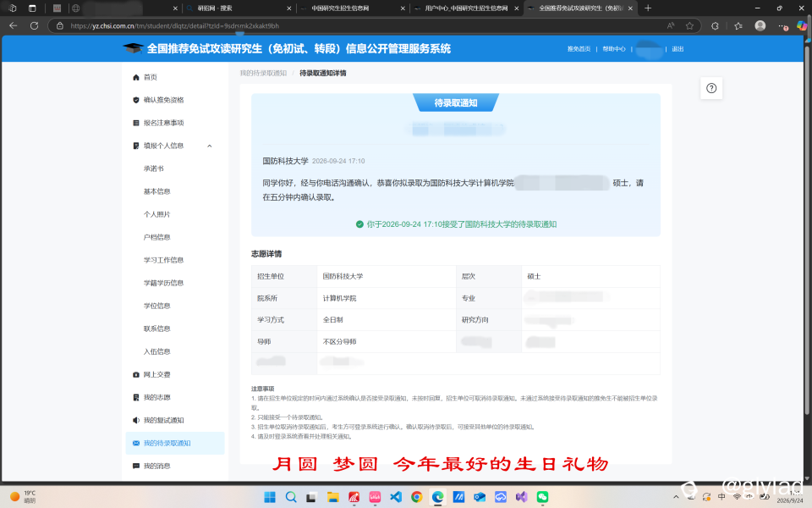Viewport: 812px width, 508px height.
Task: Open 入伍信息 sub-item
Action: 157,351
